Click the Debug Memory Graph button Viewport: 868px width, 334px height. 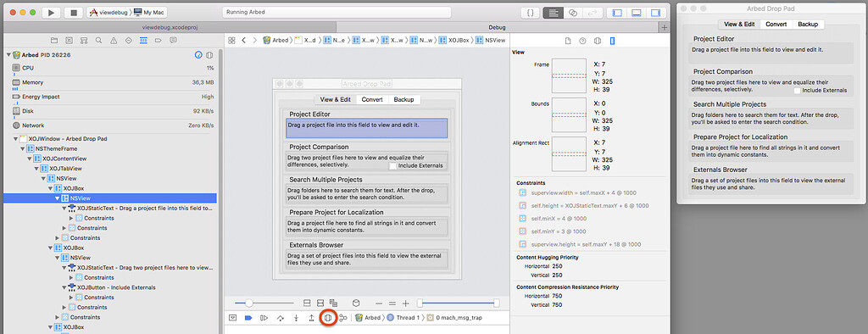point(343,318)
